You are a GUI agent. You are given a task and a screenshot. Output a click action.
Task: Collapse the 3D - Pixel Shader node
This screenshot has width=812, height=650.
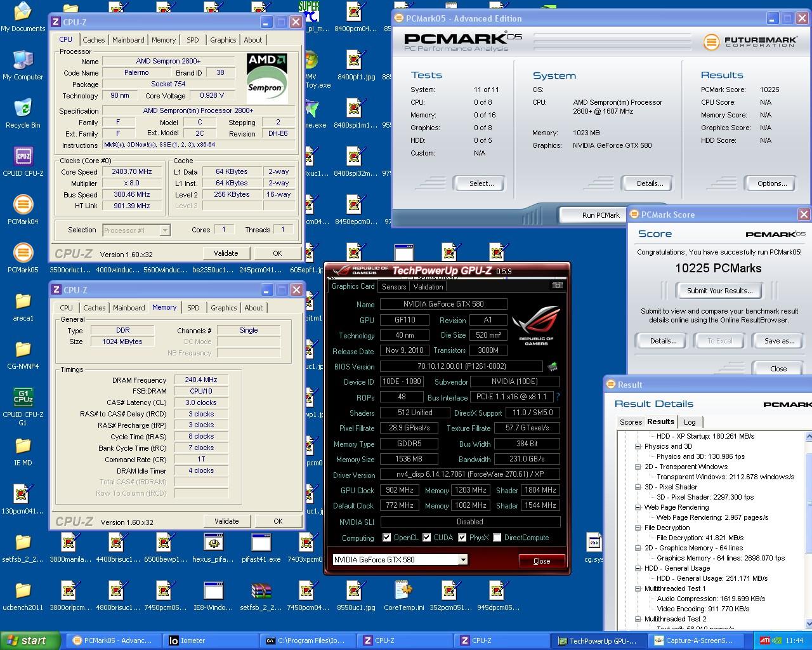(638, 487)
